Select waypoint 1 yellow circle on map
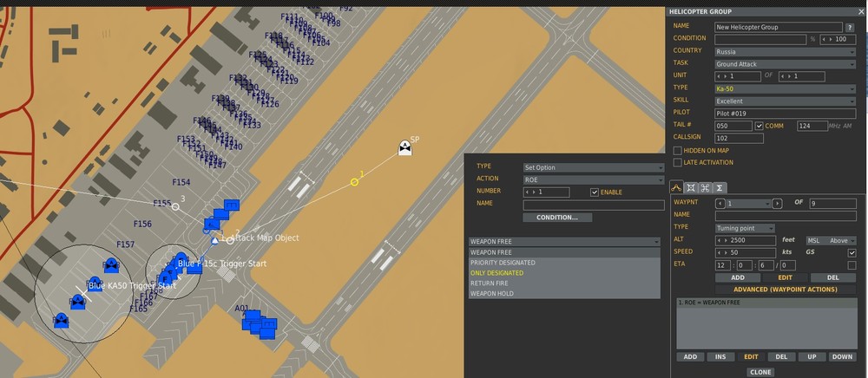This screenshot has width=868, height=378. coord(354,182)
